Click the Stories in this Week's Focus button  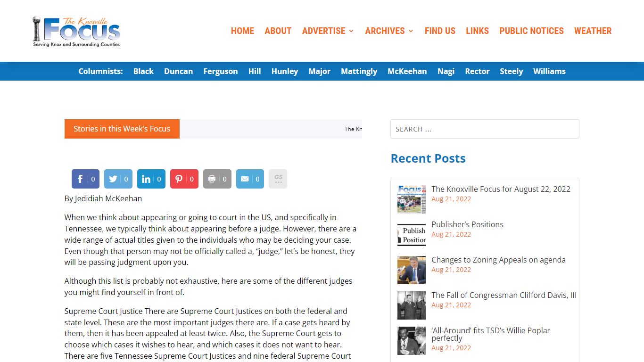pos(122,129)
